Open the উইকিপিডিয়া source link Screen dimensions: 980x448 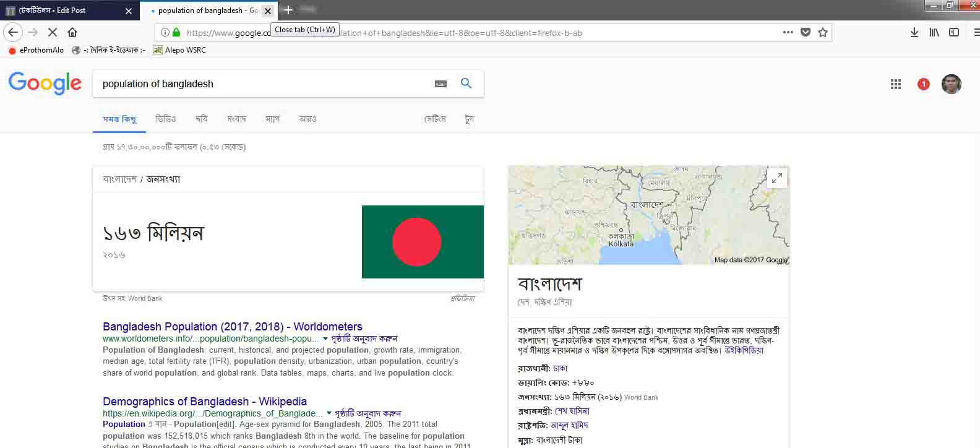tap(744, 350)
